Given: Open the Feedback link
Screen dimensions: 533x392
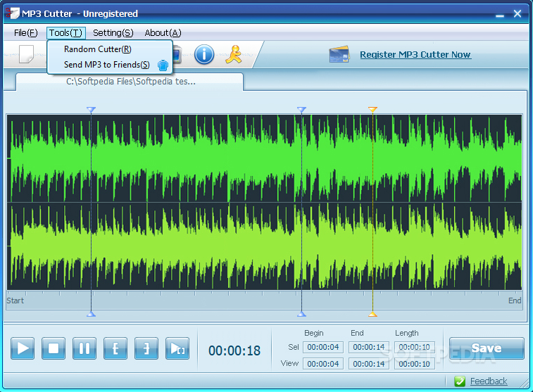Looking at the screenshot, I should pos(489,381).
